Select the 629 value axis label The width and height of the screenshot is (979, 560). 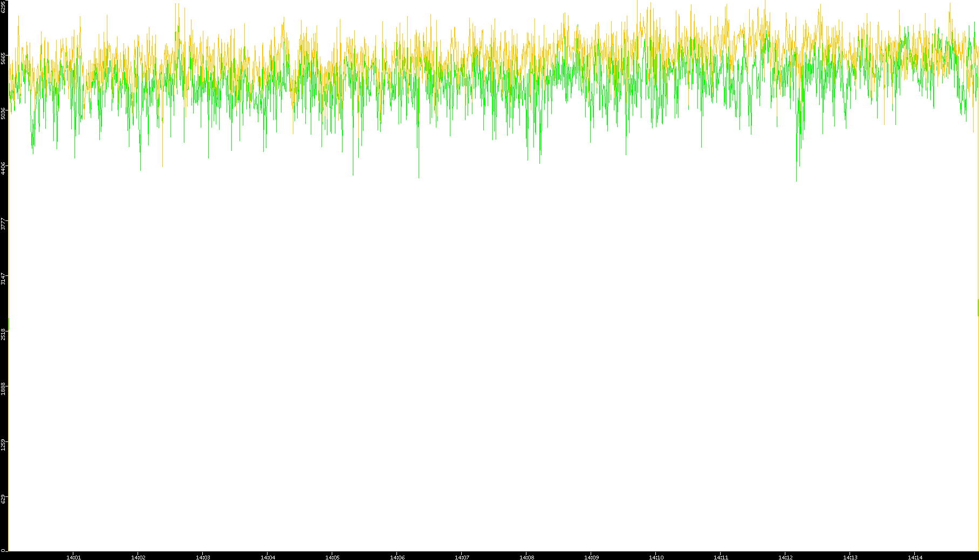pyautogui.click(x=4, y=499)
